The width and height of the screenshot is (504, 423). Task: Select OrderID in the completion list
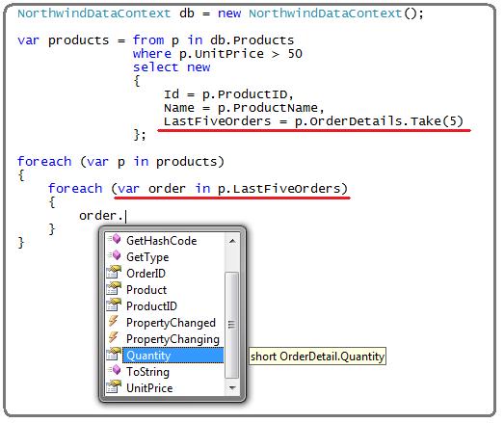[x=146, y=274]
